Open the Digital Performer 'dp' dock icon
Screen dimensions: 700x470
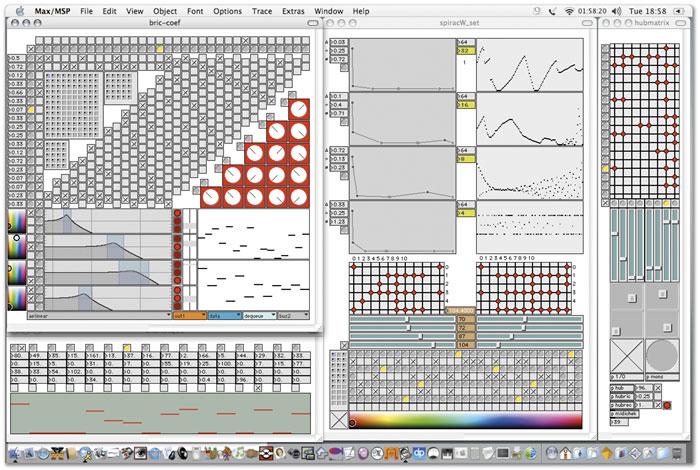coord(419,453)
